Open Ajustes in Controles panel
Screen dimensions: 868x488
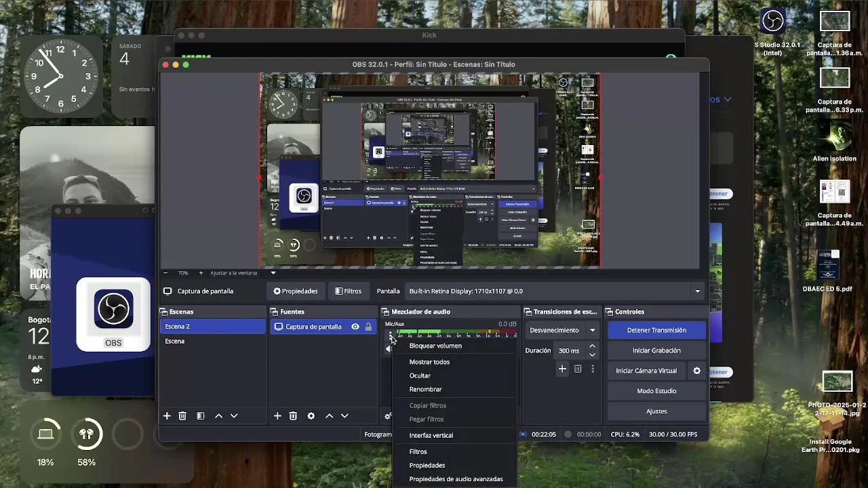coord(656,411)
